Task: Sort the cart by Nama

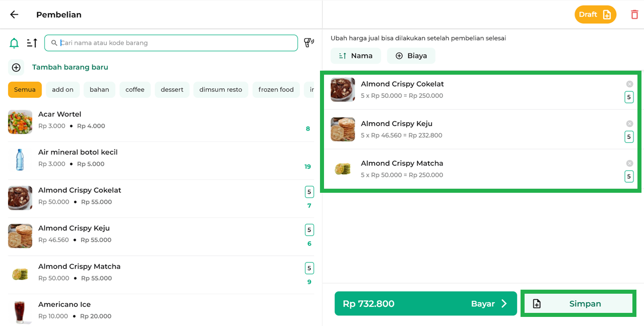Action: pyautogui.click(x=355, y=56)
